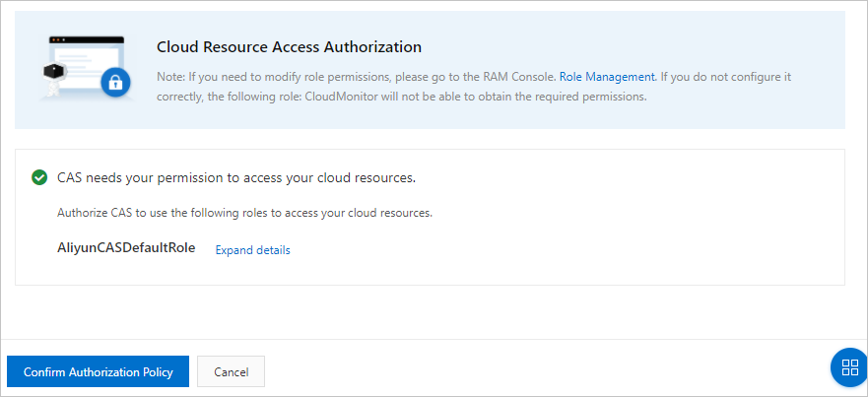
Task: Click 'CAS needs your permission' message
Action: coord(236,178)
